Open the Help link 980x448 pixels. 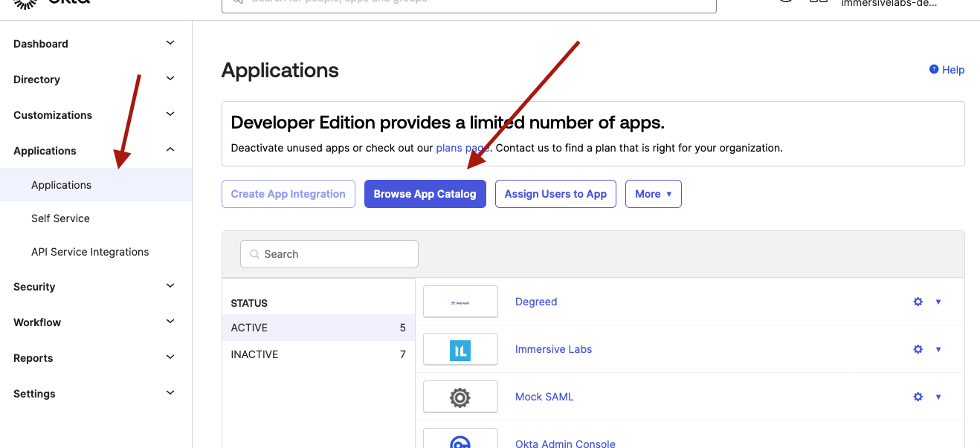click(947, 70)
